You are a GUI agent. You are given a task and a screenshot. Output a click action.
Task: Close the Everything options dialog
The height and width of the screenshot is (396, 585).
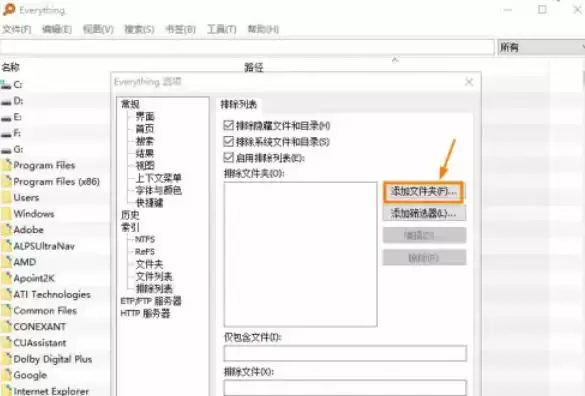469,82
